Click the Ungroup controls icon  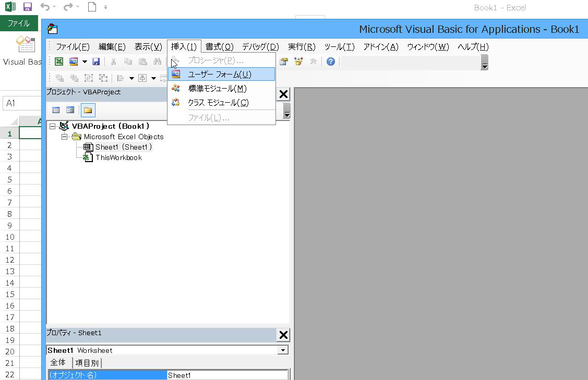(103, 78)
